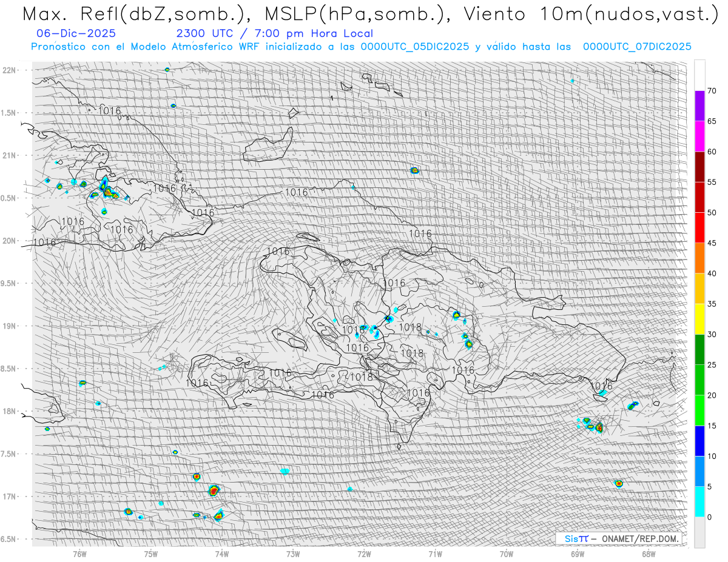Click the 70W longitude label
This screenshot has width=728, height=562.
point(506,554)
